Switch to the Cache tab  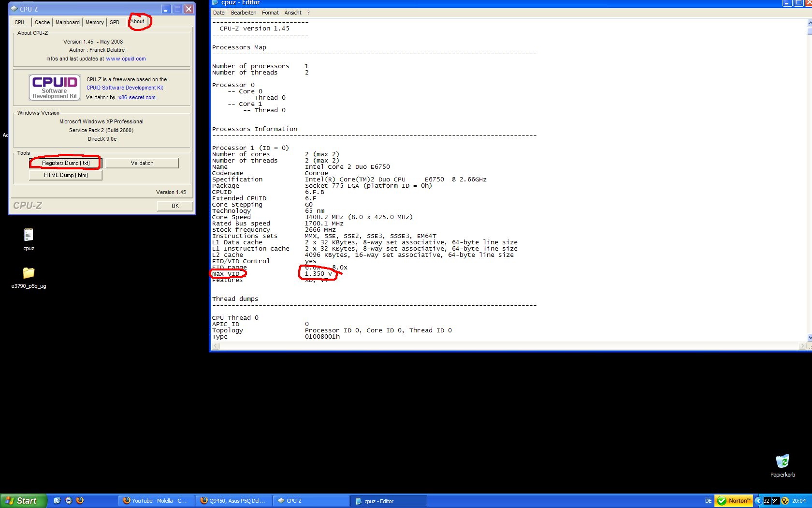[42, 22]
